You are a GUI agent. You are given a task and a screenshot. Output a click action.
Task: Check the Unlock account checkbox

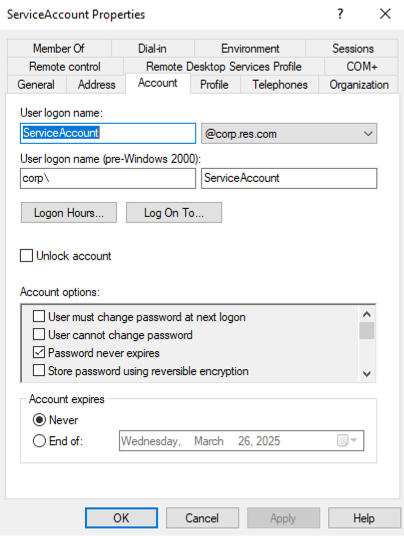27,256
